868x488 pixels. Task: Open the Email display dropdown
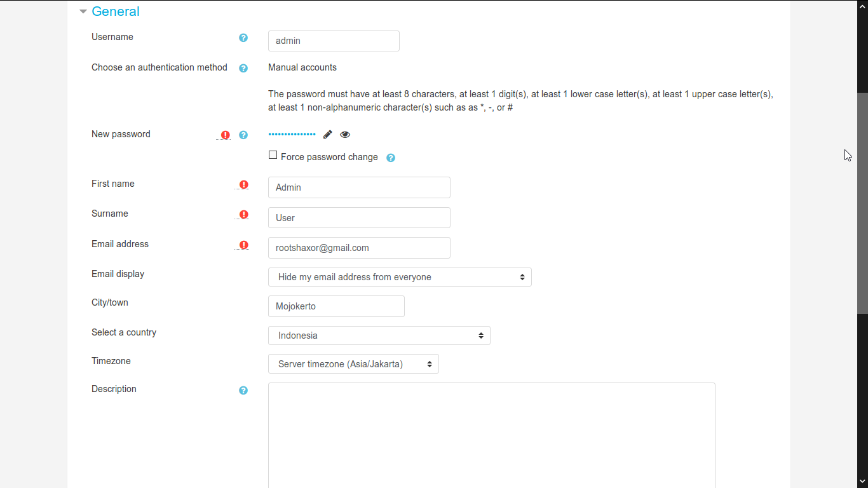coord(400,277)
